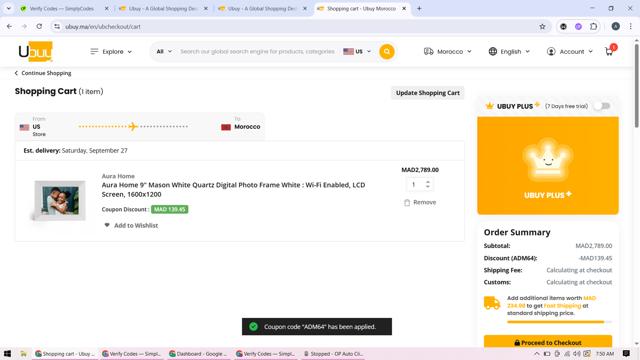
Task: Open the Windows Start menu
Action: pyautogui.click(x=7, y=353)
